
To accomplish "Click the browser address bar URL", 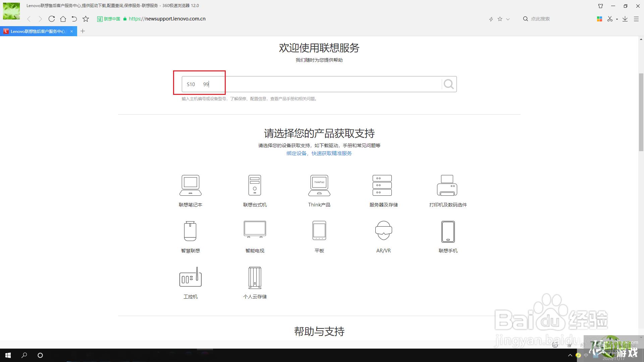I will click(x=167, y=19).
